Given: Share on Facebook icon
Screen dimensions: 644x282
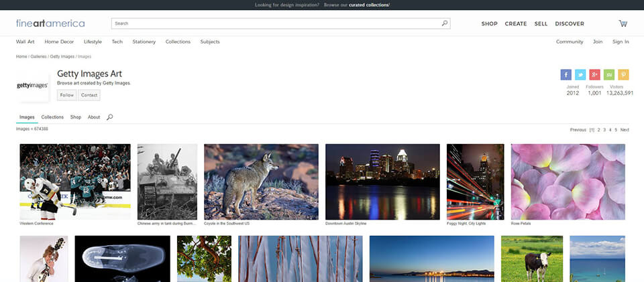Looking at the screenshot, I should pos(566,74).
